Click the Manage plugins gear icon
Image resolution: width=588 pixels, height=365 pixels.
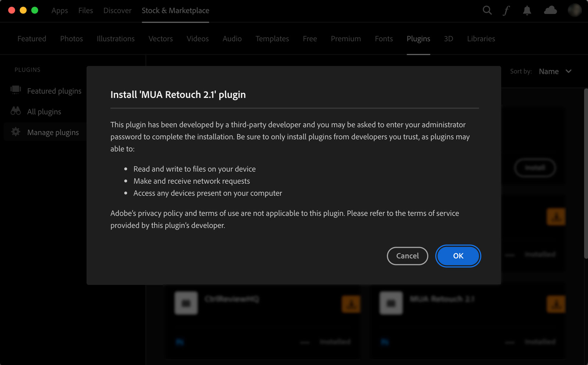pos(16,132)
